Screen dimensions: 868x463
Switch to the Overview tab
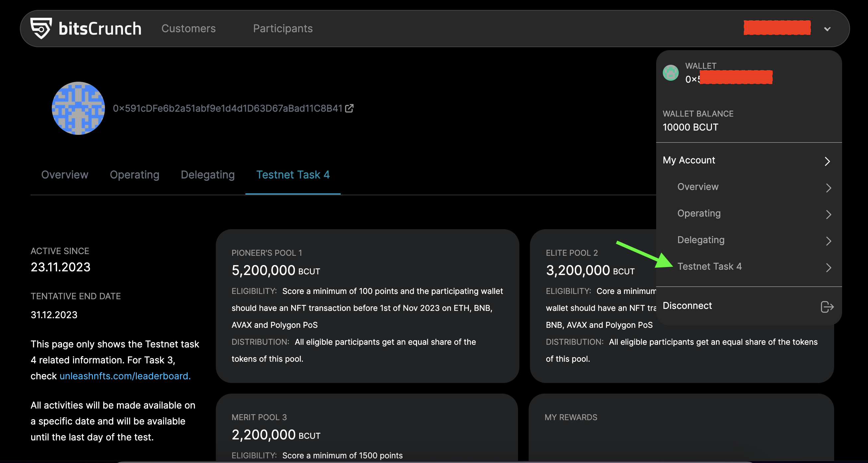pyautogui.click(x=65, y=175)
